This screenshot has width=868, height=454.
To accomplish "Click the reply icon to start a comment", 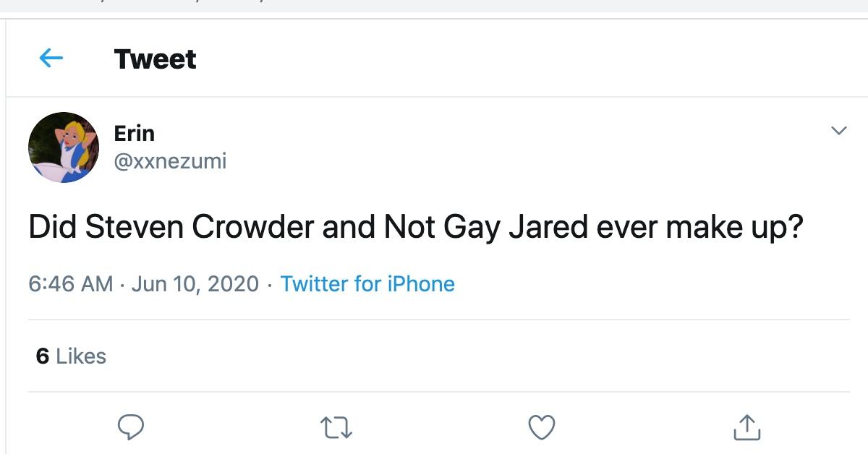I will (x=130, y=428).
